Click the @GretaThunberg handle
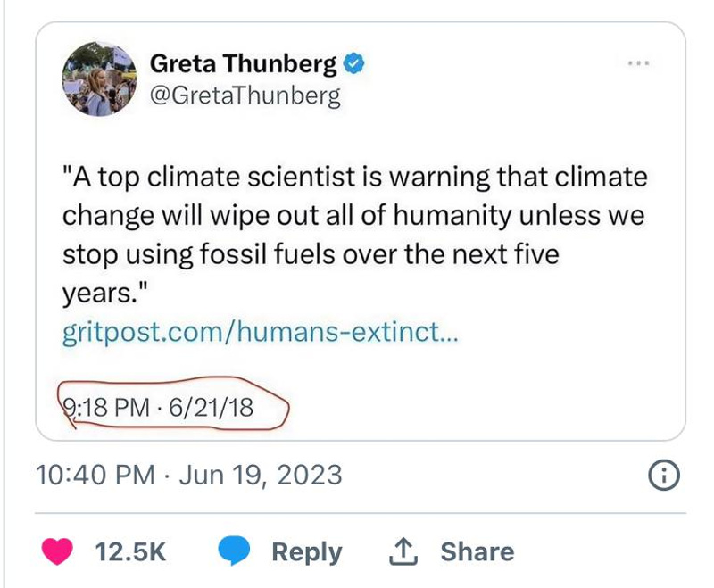Screen dimensions: 714x588 (x=245, y=95)
